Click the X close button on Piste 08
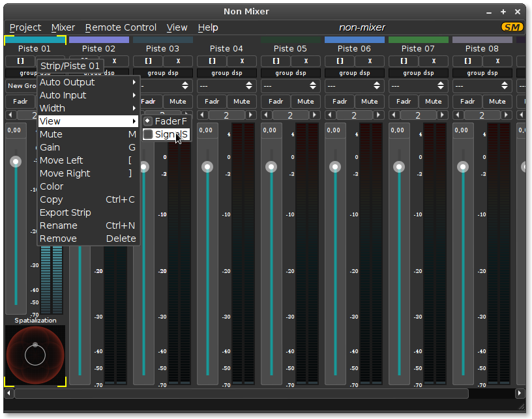 coord(497,61)
